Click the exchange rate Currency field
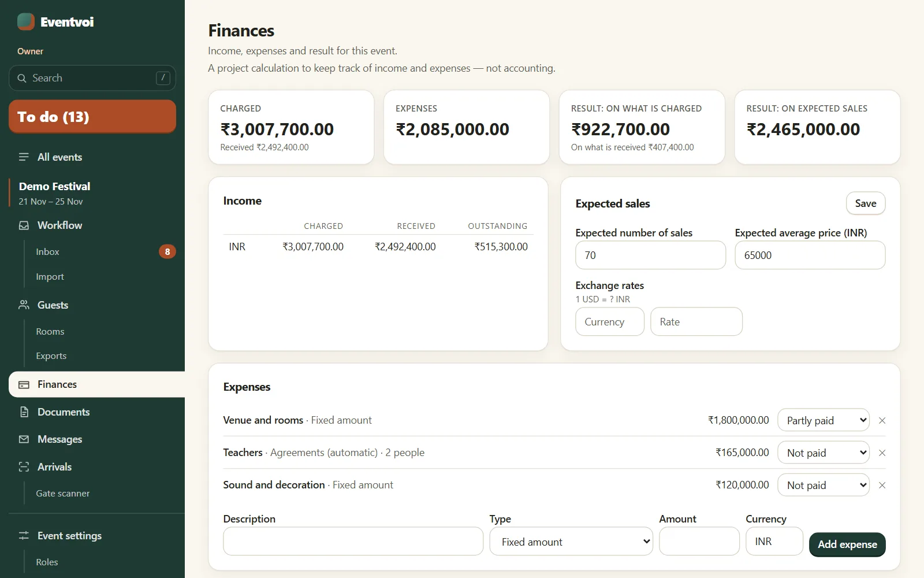The height and width of the screenshot is (578, 924). coord(610,321)
